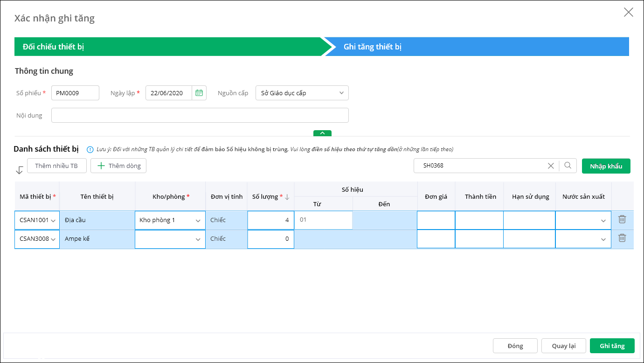Screen dimensions: 644x363
Task: Delete the Ampe kế row
Action: pos(622,238)
